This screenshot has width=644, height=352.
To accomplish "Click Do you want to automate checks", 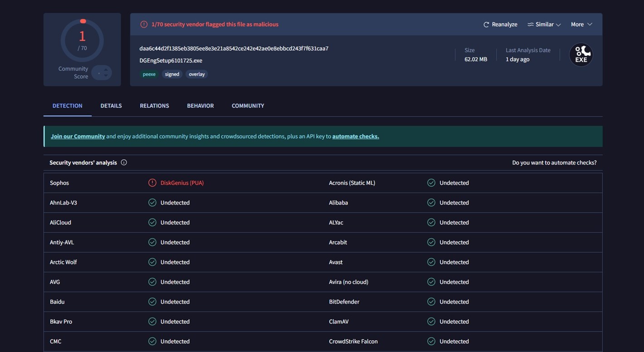I will point(554,162).
